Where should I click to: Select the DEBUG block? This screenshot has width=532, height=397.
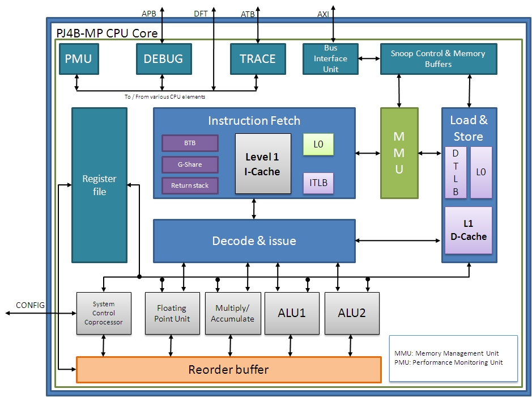click(163, 59)
